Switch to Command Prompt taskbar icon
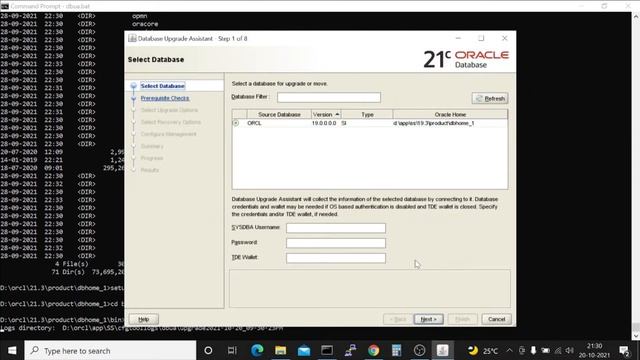This screenshot has height=360, width=640. [327, 350]
